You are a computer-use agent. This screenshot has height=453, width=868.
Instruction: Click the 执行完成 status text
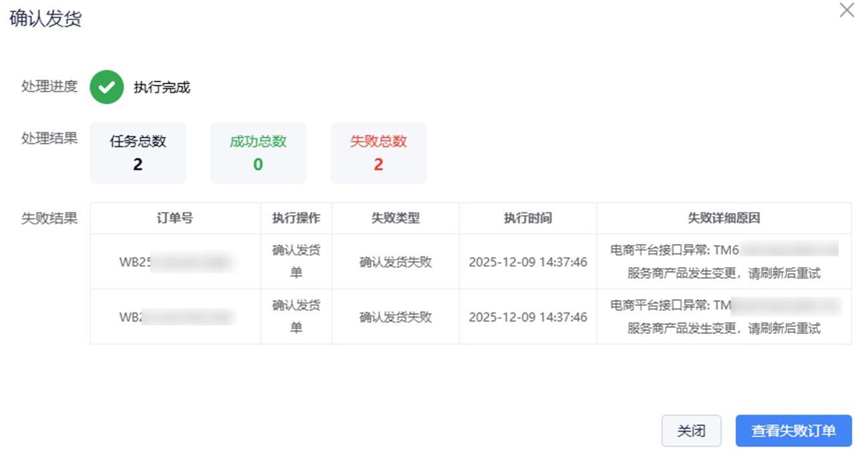pos(162,88)
